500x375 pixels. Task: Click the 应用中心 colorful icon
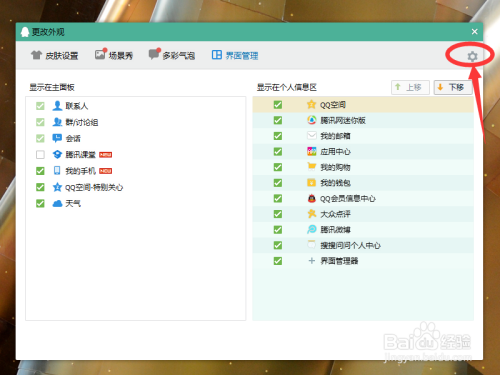[312, 151]
